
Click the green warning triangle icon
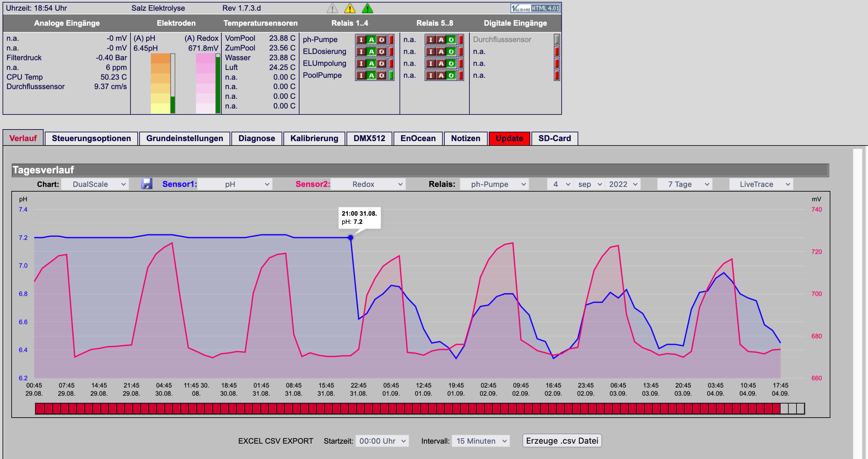click(367, 8)
